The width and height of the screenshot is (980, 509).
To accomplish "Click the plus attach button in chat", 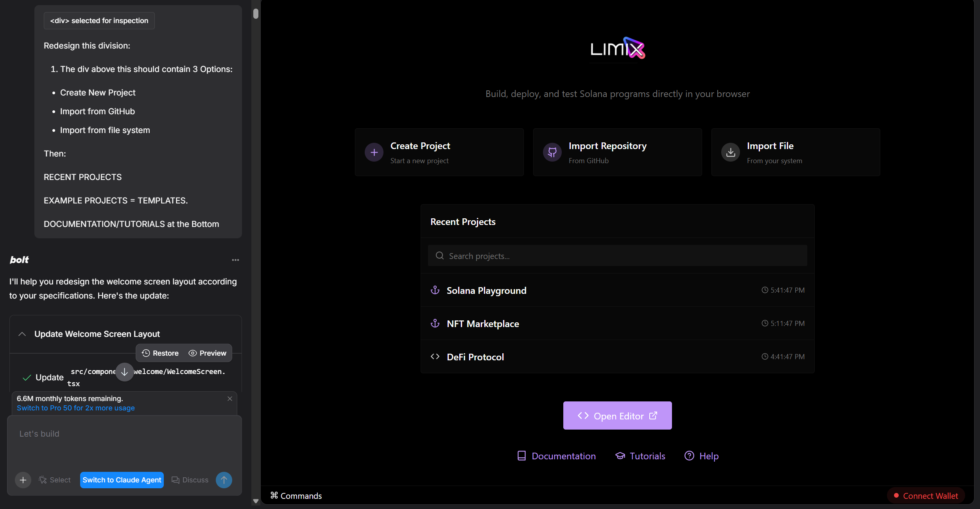I will (23, 480).
